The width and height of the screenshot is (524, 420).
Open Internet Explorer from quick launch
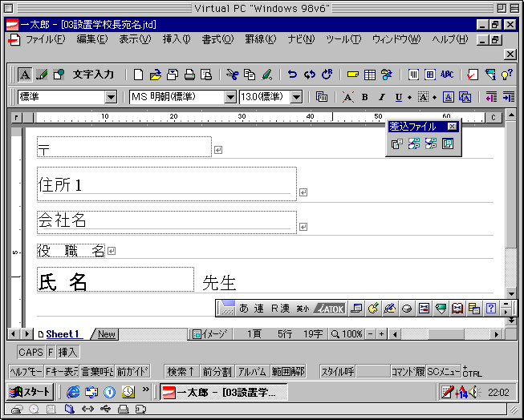click(x=73, y=392)
